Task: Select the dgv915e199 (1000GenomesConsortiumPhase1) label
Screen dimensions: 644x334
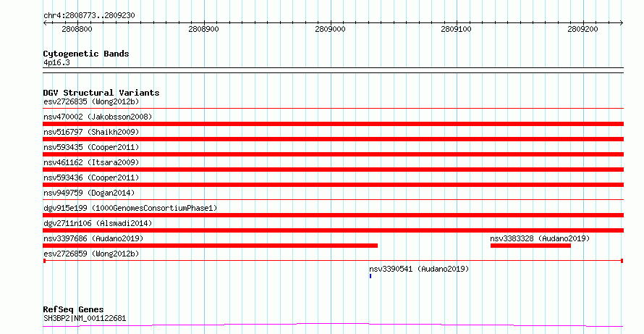Action: pyautogui.click(x=130, y=208)
